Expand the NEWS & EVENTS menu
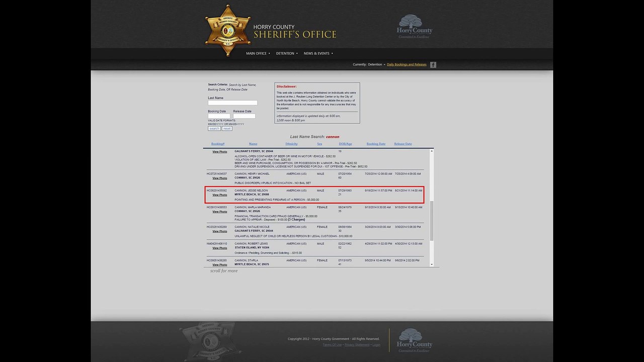This screenshot has height=362, width=644. [x=318, y=53]
